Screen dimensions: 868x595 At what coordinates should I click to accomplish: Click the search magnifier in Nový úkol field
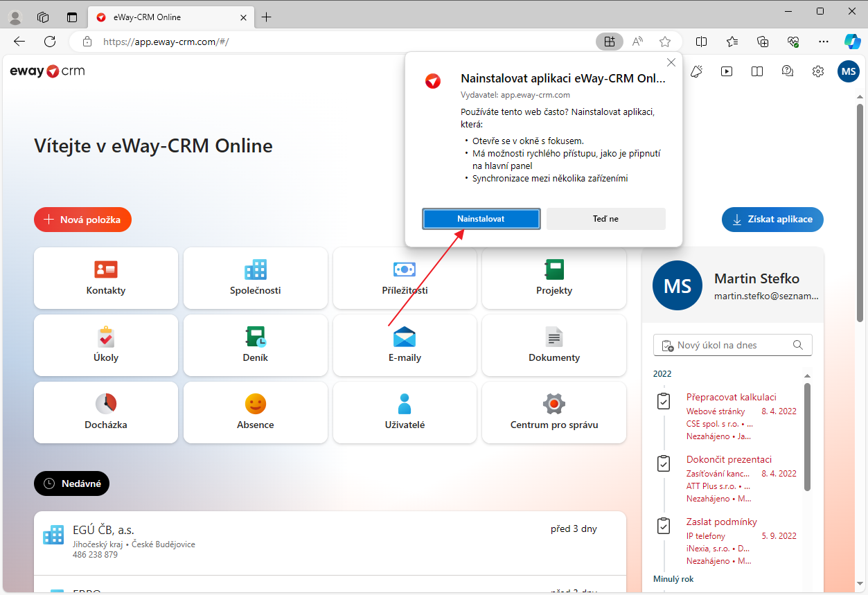click(x=798, y=345)
